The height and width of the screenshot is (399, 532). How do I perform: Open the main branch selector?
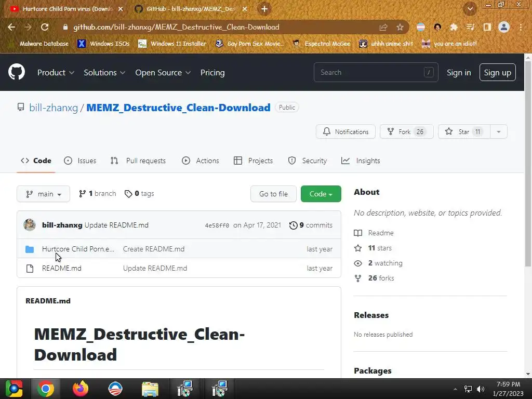[x=44, y=194]
